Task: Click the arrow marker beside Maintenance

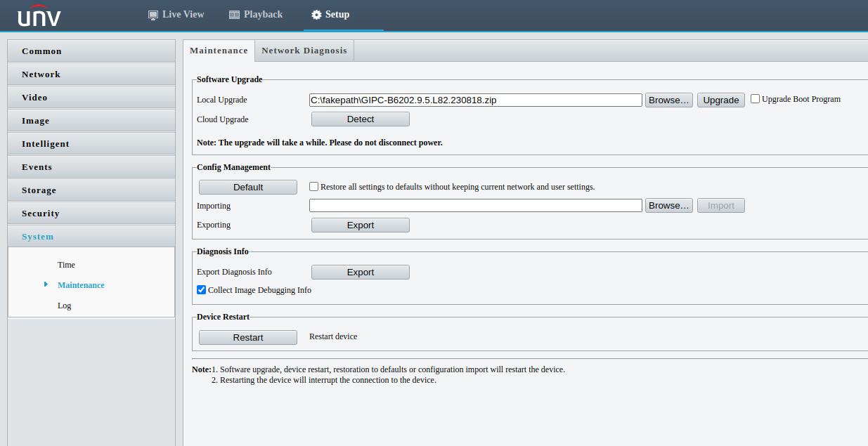Action: coord(46,284)
